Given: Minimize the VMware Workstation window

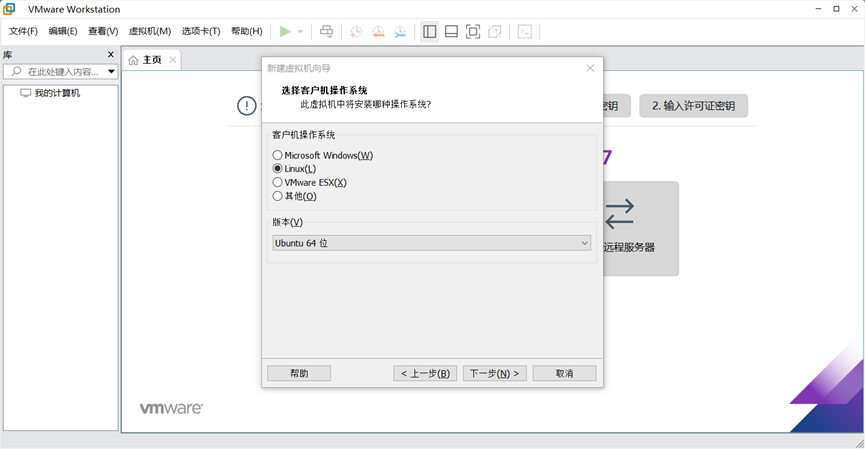Looking at the screenshot, I should pos(819,9).
